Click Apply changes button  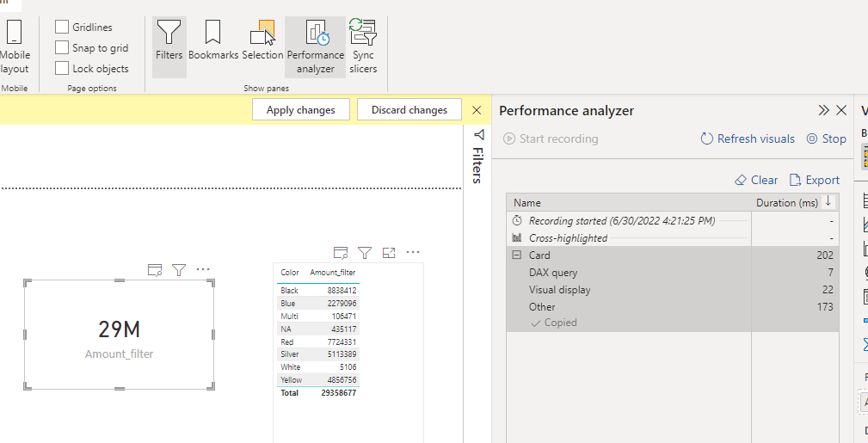(x=300, y=109)
